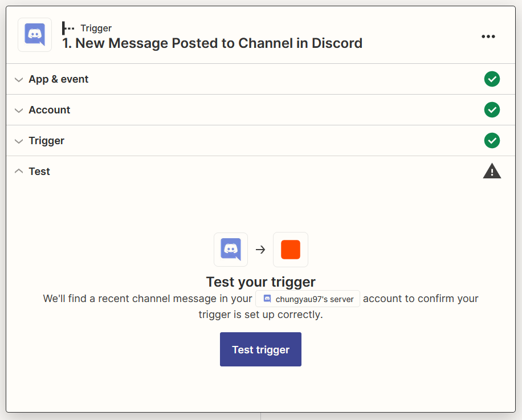Click the warning triangle on Test row
The width and height of the screenshot is (522, 420).
tap(492, 171)
